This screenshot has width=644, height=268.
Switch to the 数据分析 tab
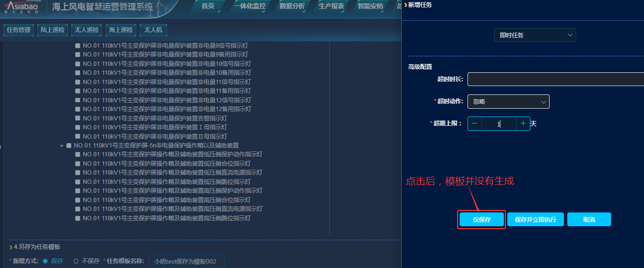pyautogui.click(x=292, y=6)
